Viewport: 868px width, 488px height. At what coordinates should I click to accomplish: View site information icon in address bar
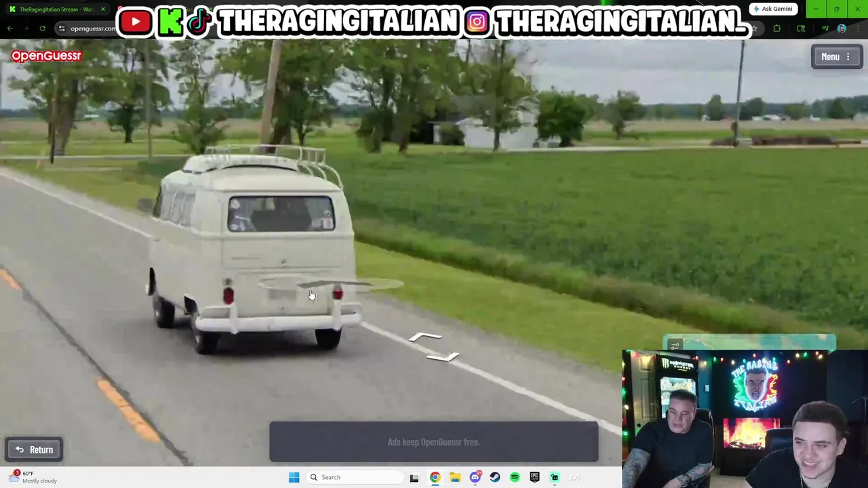point(62,28)
